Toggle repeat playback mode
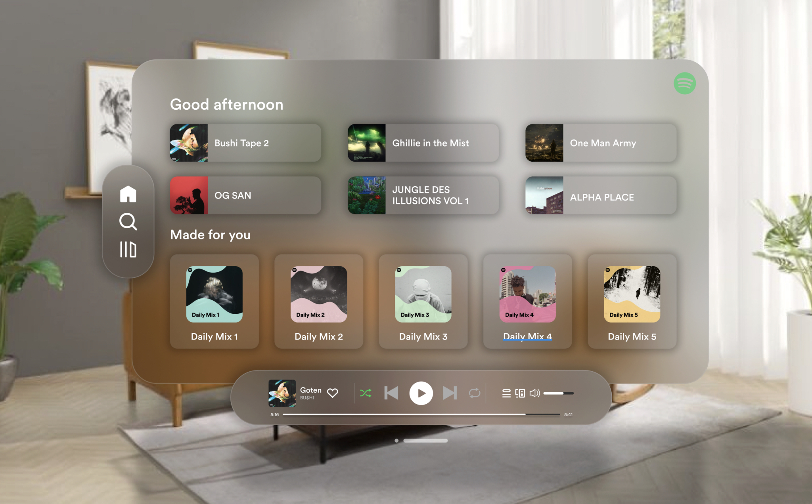The height and width of the screenshot is (504, 812). point(474,393)
